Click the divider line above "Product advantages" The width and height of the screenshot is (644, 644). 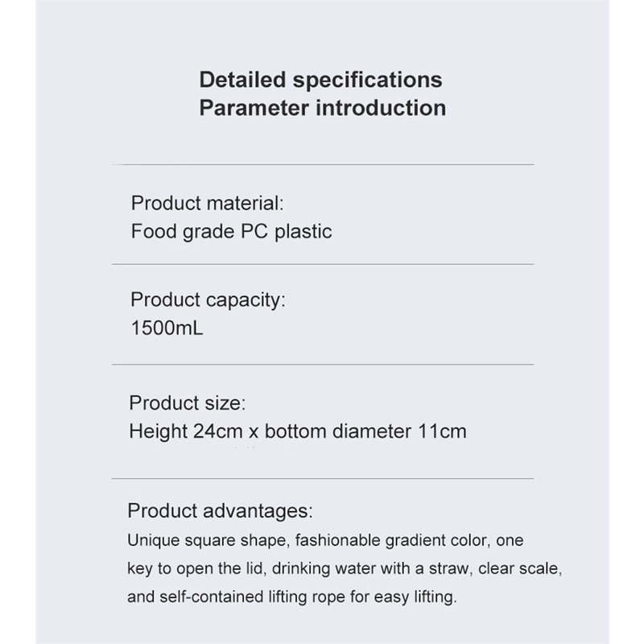click(322, 479)
